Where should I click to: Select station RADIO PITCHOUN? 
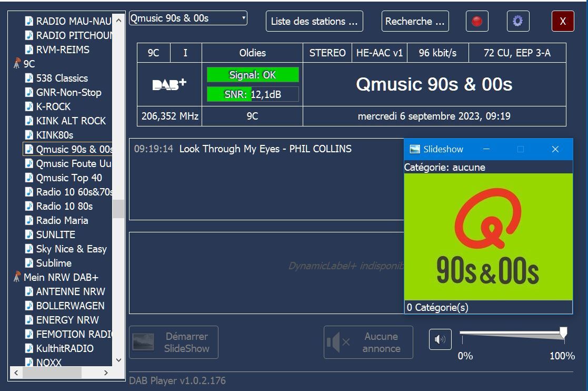[74, 35]
